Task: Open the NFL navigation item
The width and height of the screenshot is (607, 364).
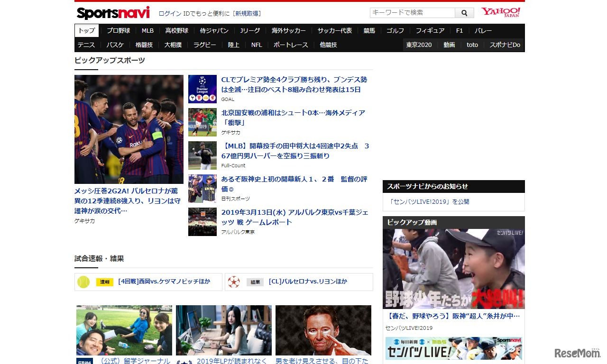Action: click(257, 45)
